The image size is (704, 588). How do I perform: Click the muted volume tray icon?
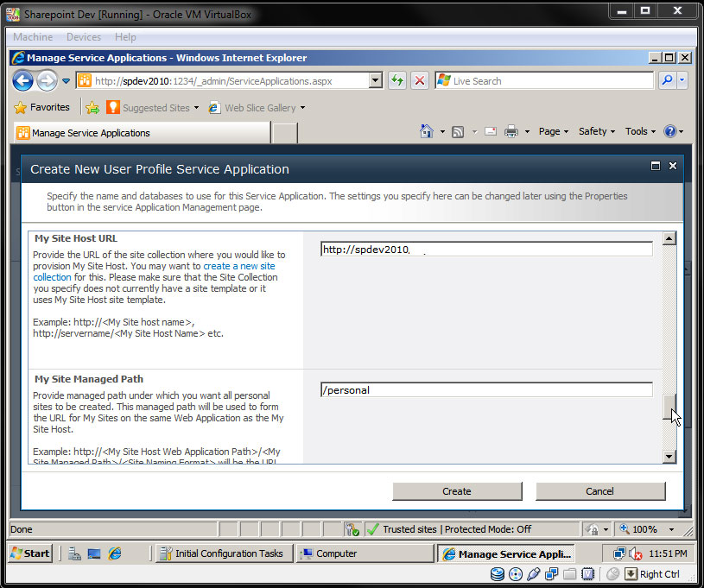click(x=635, y=553)
